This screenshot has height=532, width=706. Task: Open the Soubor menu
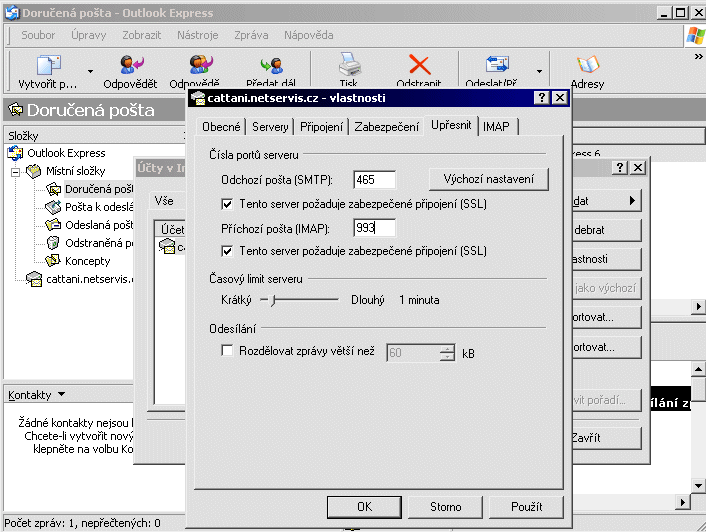pyautogui.click(x=38, y=35)
